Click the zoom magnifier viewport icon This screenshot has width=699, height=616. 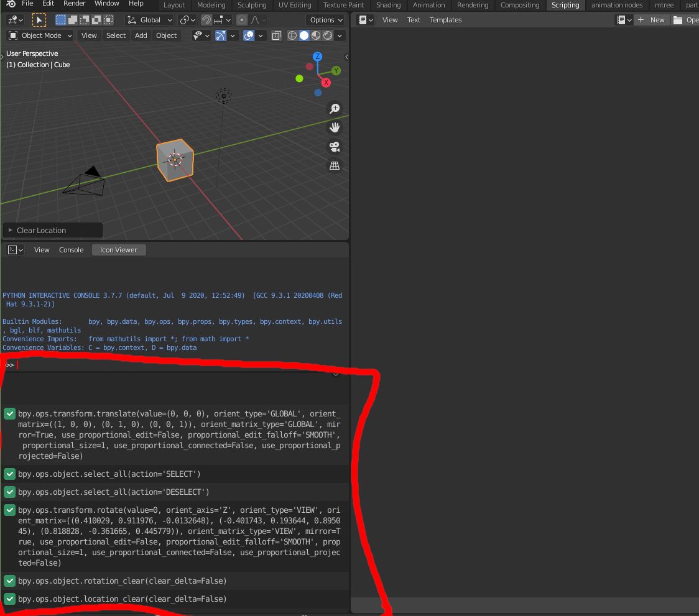point(335,109)
